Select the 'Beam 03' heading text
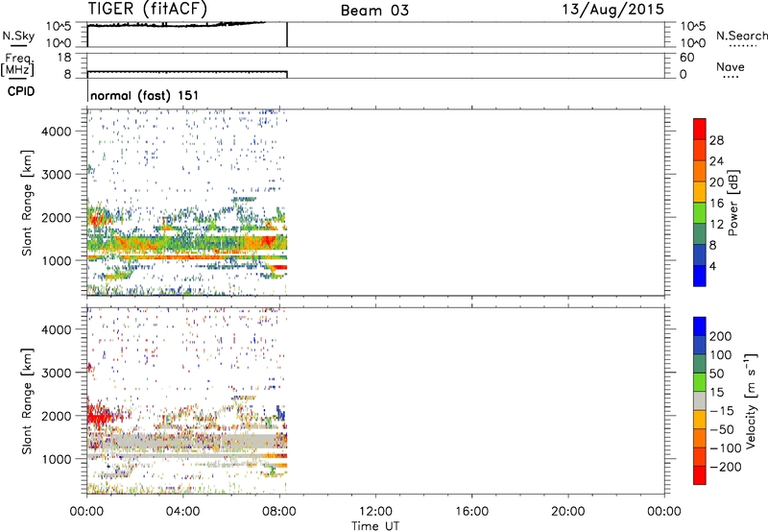 pos(374,11)
